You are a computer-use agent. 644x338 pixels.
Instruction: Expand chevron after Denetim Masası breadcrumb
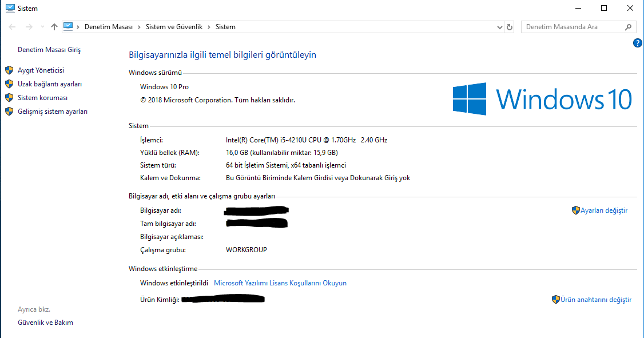pos(139,27)
